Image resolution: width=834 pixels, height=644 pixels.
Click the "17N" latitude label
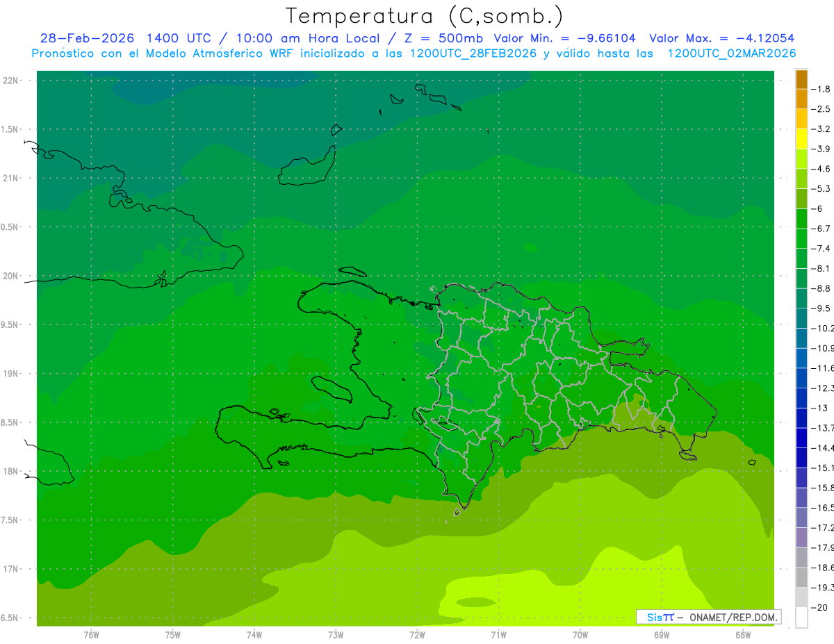10,569
